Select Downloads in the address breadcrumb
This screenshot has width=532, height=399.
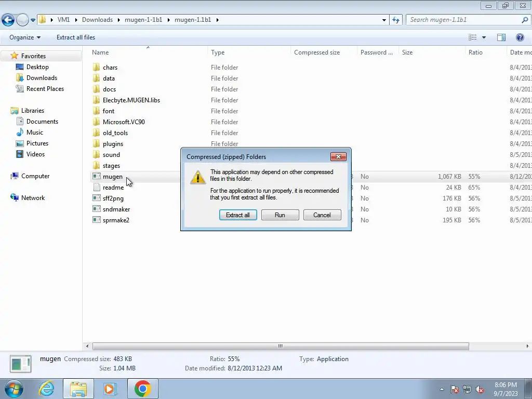pyautogui.click(x=97, y=20)
